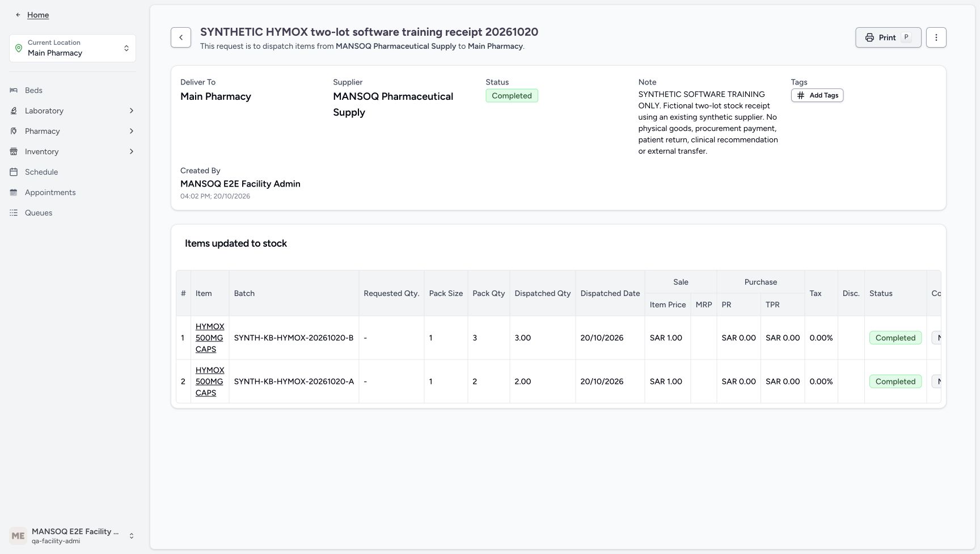Viewport: 980px width, 554px height.
Task: Click the dispatched quantity 2.00 cell
Action: [x=543, y=382]
